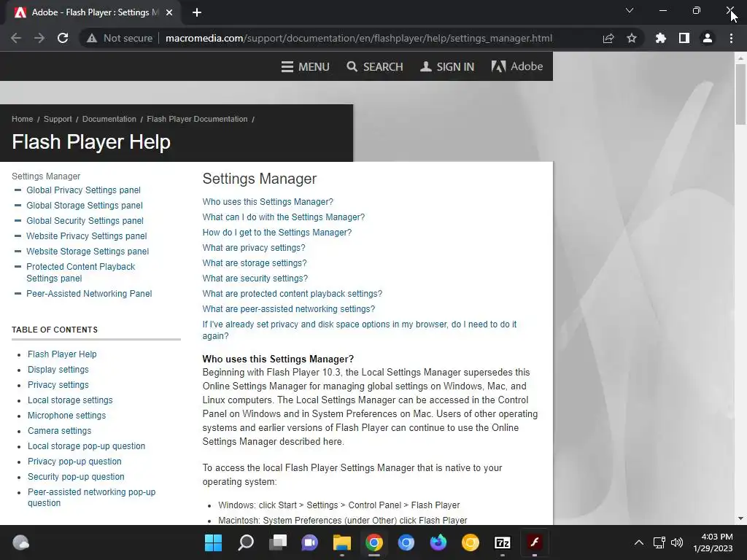This screenshot has width=747, height=560.
Task: Jump to How do I get to Settings Manager
Action: coord(276,233)
